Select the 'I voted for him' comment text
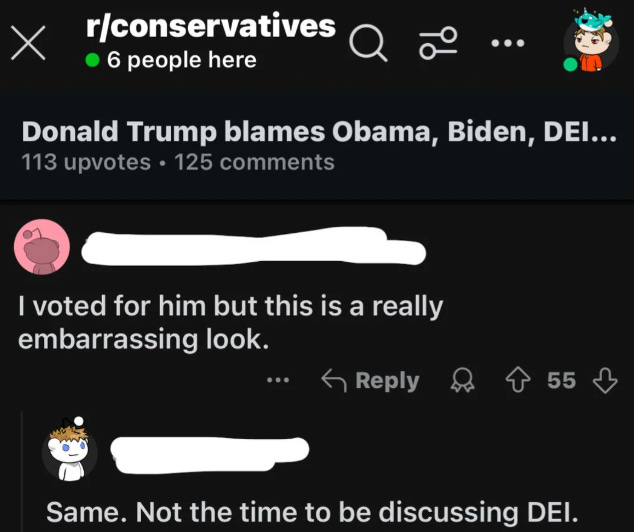Screen dimensions: 634x532 (231, 322)
